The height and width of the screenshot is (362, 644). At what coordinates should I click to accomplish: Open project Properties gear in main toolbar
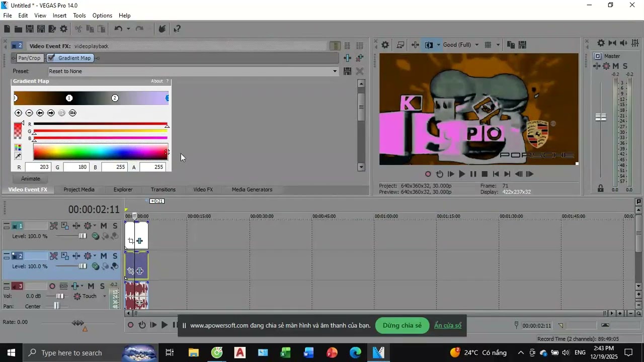63,29
